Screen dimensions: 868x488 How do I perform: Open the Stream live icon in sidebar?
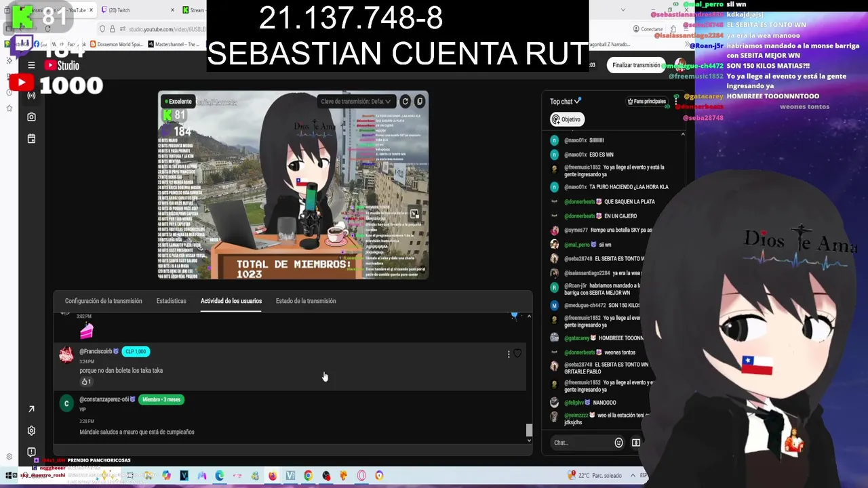tap(31, 96)
